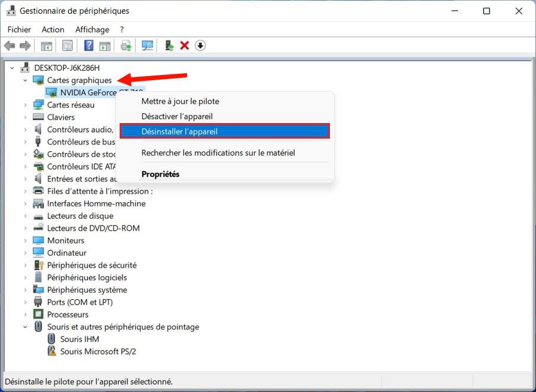Collapse Souris et autres périphériques de pointage
The width and height of the screenshot is (536, 392).
[25, 327]
